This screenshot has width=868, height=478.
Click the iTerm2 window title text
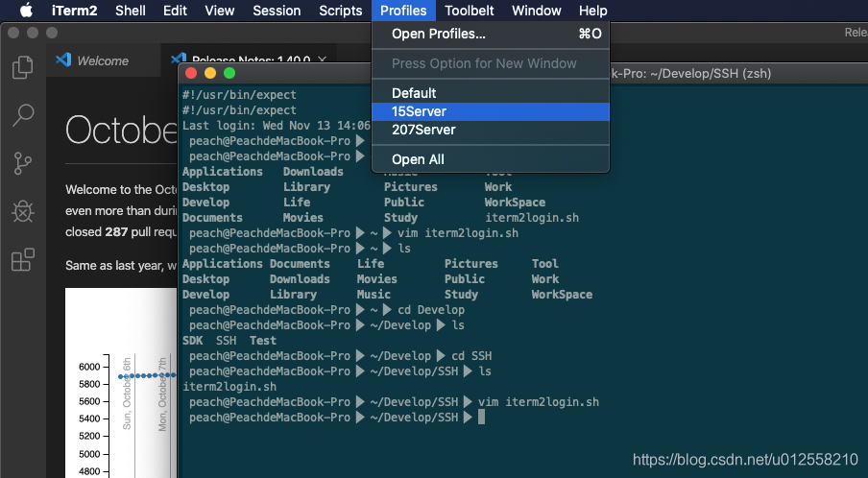tap(690, 73)
